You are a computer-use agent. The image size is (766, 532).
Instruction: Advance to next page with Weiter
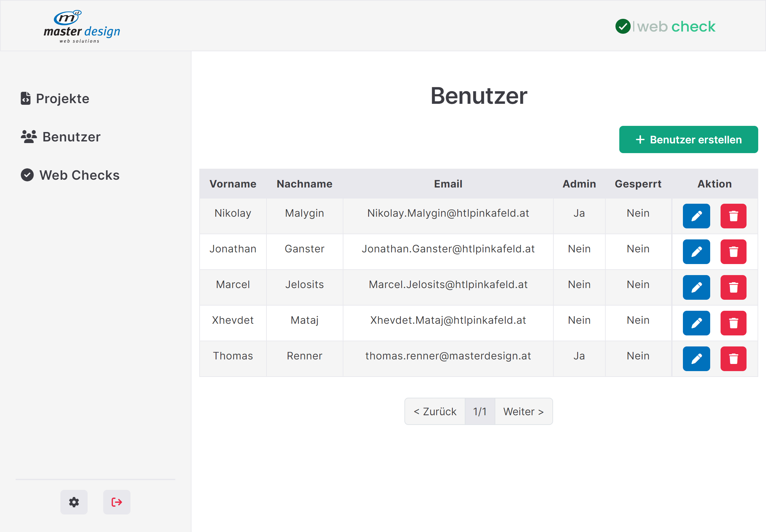pyautogui.click(x=523, y=411)
